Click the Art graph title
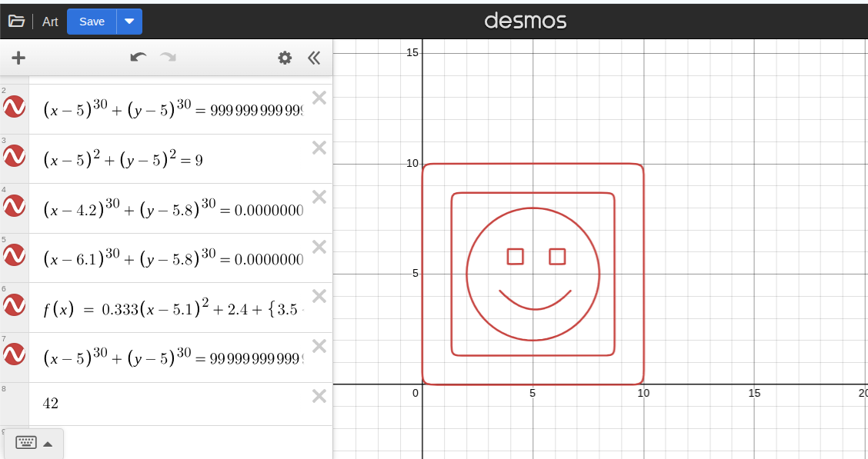The height and width of the screenshot is (459, 868). click(x=49, y=22)
